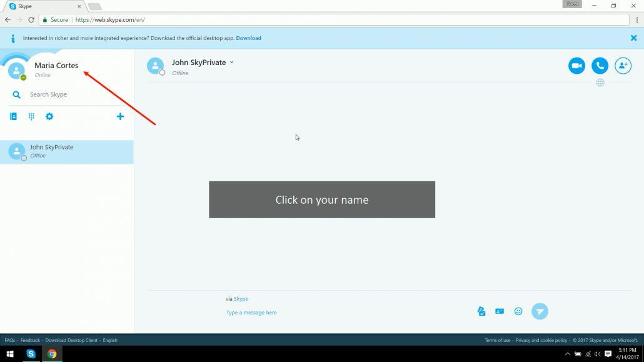Click the Download link in the banner
The image size is (644, 362).
248,38
